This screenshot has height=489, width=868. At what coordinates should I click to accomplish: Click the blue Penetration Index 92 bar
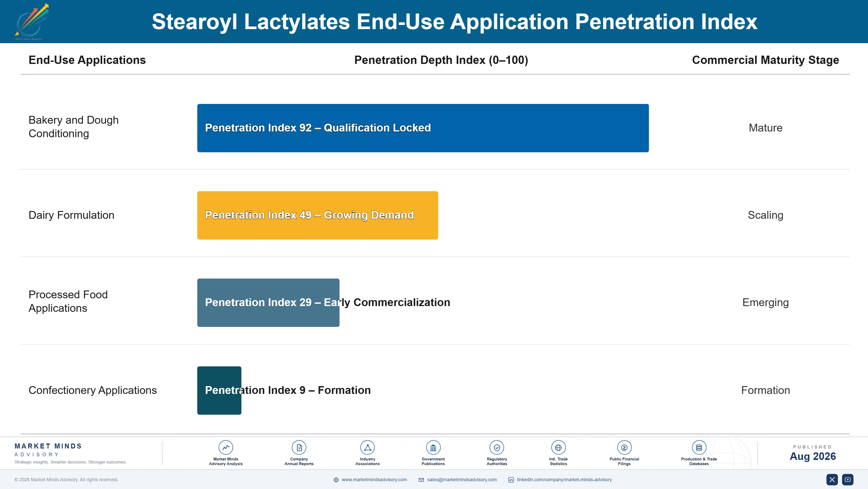coord(423,128)
